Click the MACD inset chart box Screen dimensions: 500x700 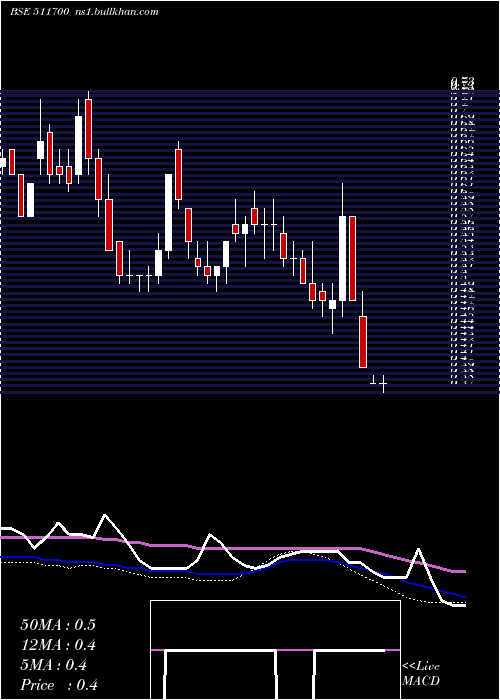[x=275, y=650]
